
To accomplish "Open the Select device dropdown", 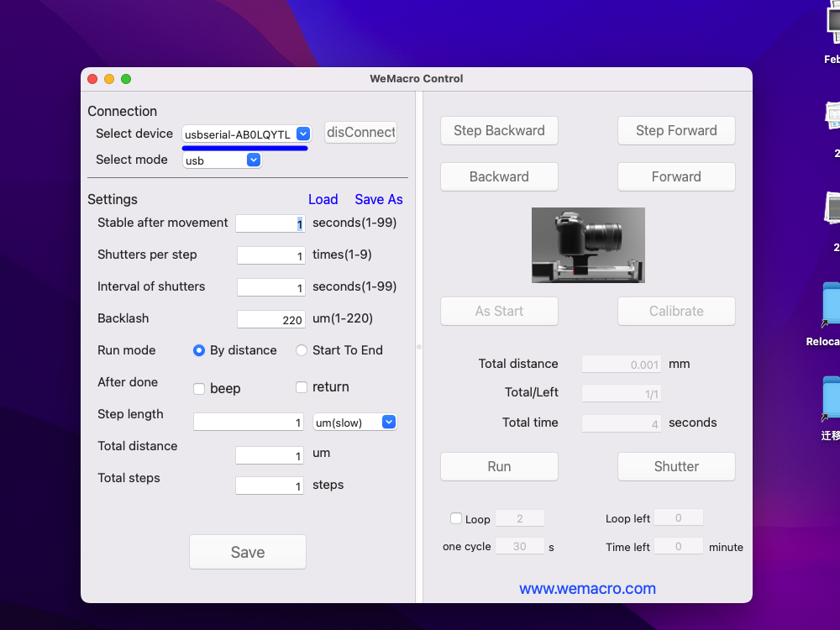I will [x=246, y=134].
